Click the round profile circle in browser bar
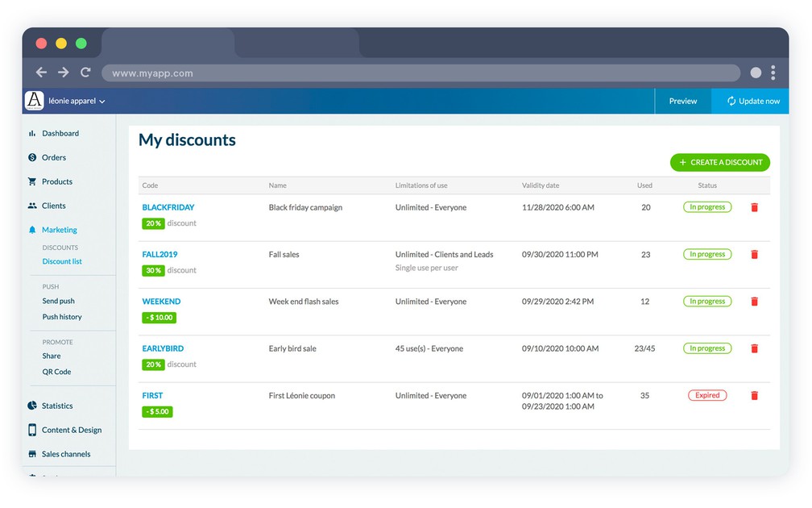Image resolution: width=812 pixels, height=508 pixels. tap(756, 73)
